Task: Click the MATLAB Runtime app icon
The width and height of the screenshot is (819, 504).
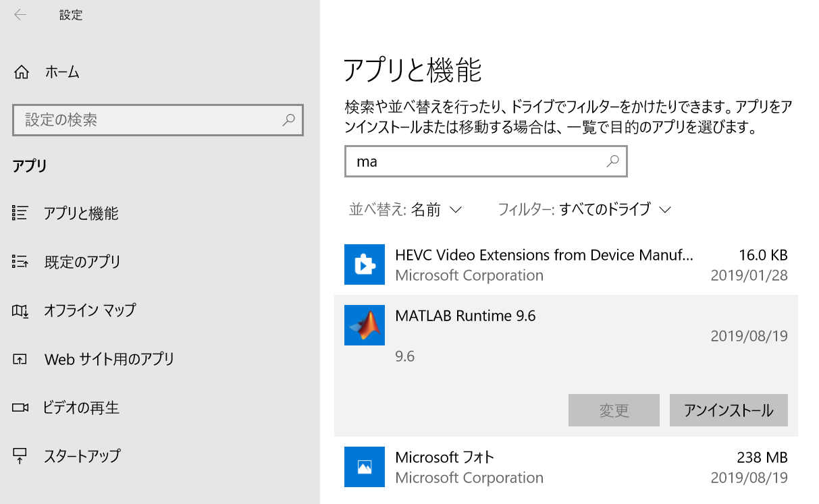Action: point(365,325)
